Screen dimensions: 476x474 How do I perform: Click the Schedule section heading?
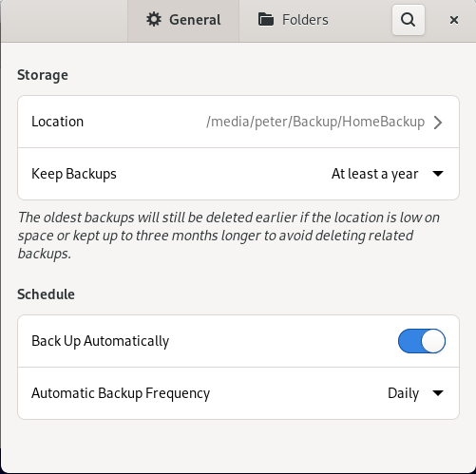(46, 294)
